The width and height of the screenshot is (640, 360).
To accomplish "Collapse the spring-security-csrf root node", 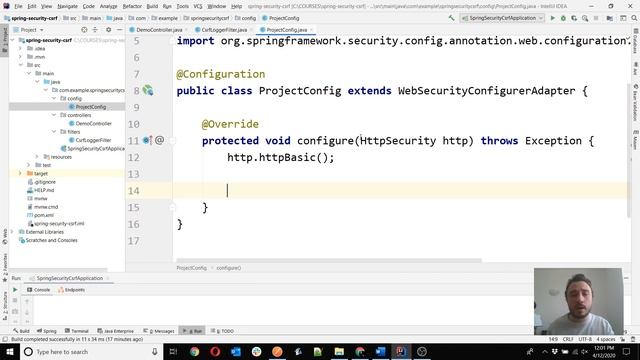I will pos(13,40).
